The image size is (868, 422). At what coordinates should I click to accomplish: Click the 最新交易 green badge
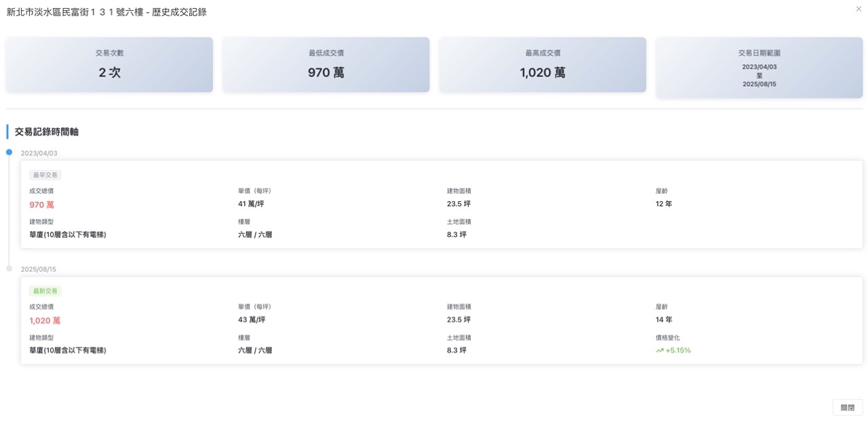tap(45, 291)
